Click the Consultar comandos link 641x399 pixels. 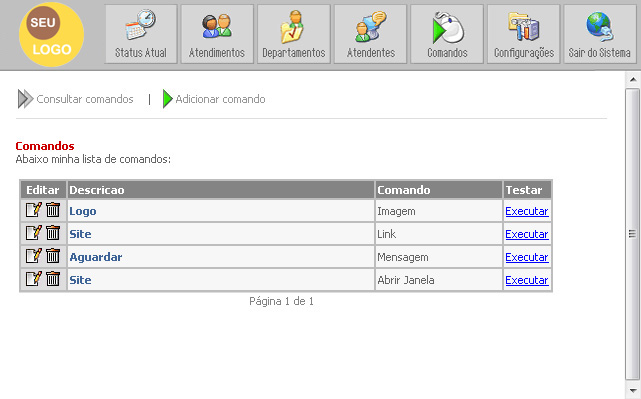(85, 99)
